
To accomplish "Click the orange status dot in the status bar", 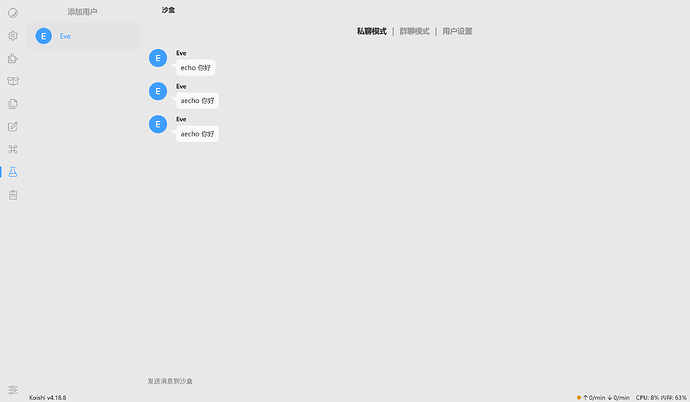I will 579,398.
